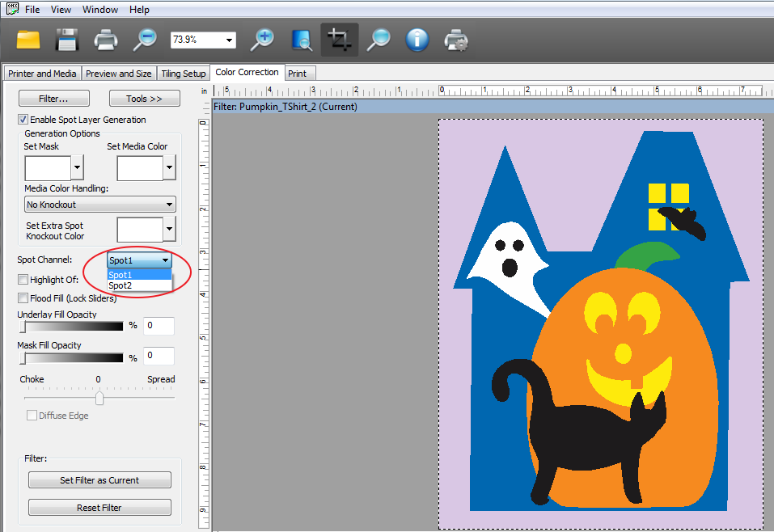Click the Choke Spread slider handle
774x532 pixels.
point(99,398)
